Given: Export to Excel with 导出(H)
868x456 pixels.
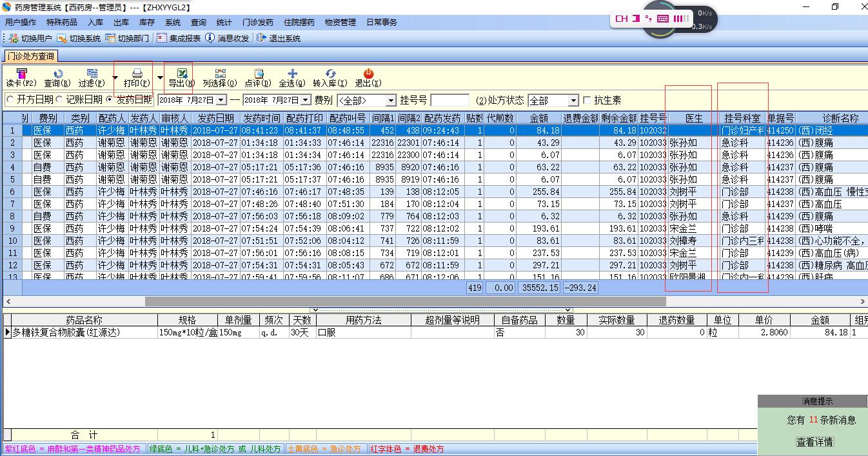Looking at the screenshot, I should coord(182,78).
